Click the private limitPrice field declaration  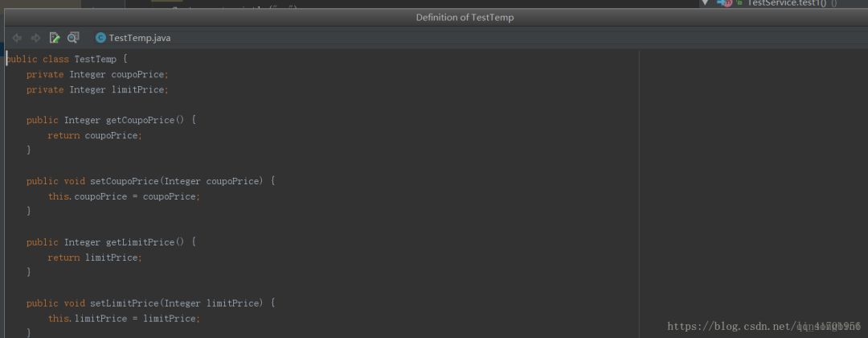[97, 90]
